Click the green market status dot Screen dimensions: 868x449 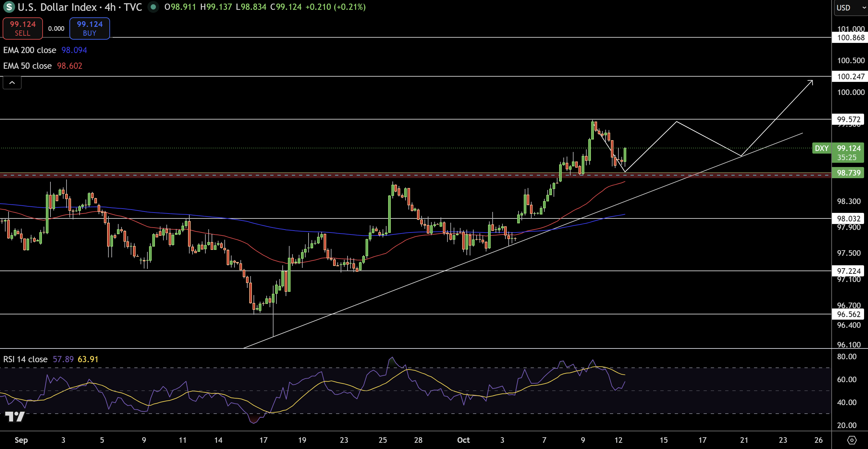coord(153,7)
